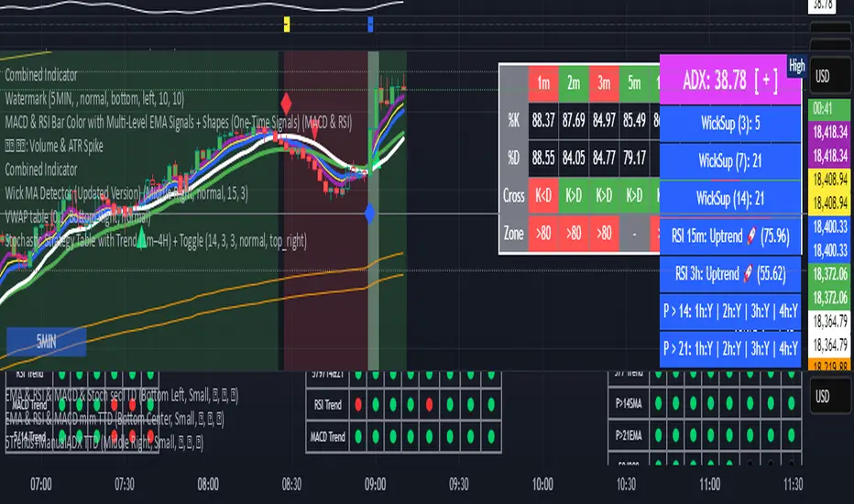This screenshot has width=854, height=504.
Task: Click the %D value 79.17
Action: point(634,158)
